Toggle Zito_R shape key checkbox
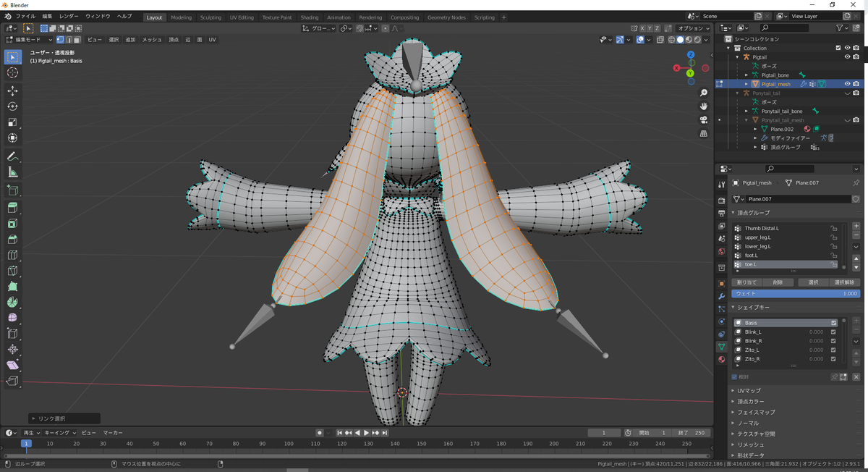The width and height of the screenshot is (868, 472). point(833,358)
